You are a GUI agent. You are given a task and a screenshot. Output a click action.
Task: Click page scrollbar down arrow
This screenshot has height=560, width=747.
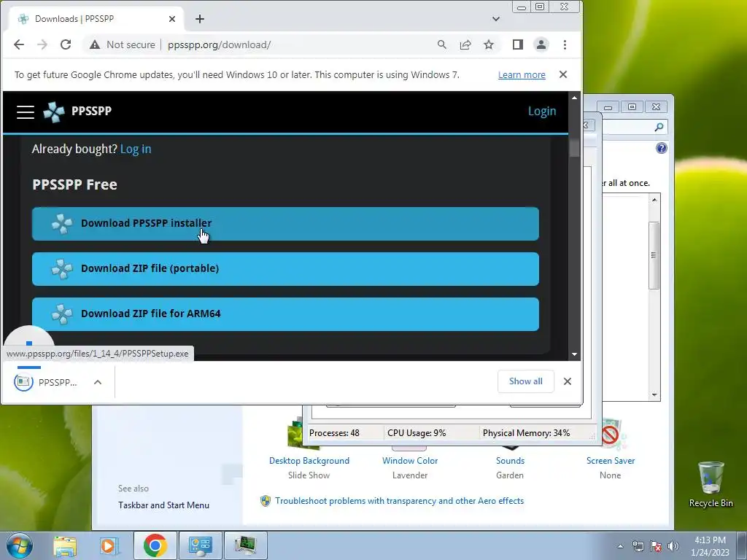coord(574,354)
